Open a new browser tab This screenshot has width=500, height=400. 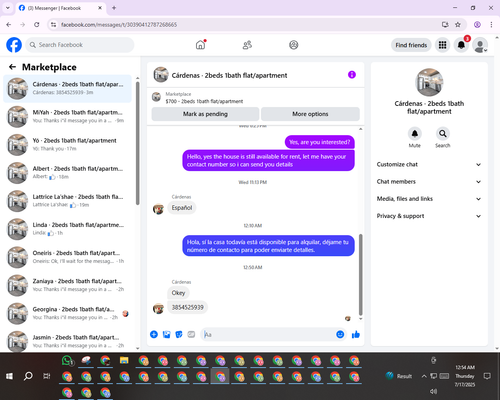pos(114,8)
